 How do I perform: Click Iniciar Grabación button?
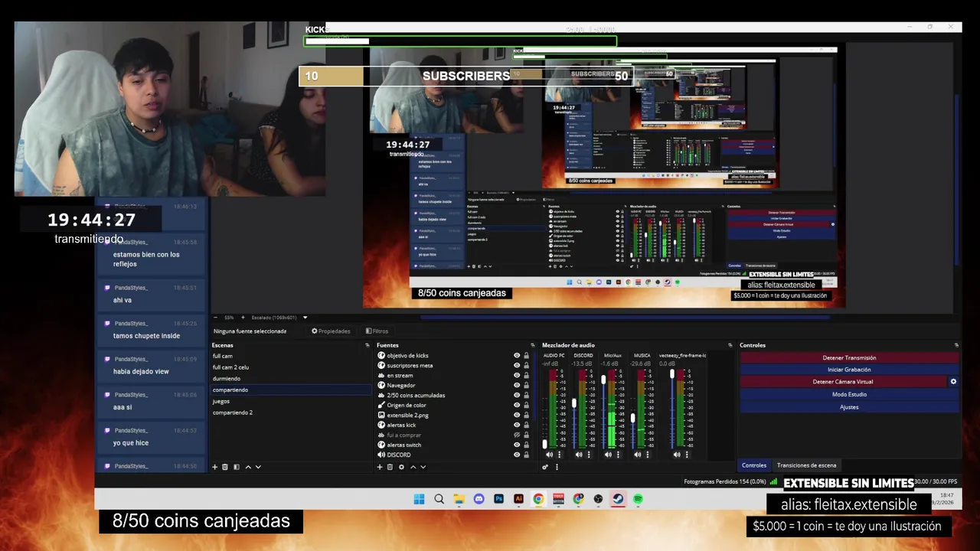(849, 370)
